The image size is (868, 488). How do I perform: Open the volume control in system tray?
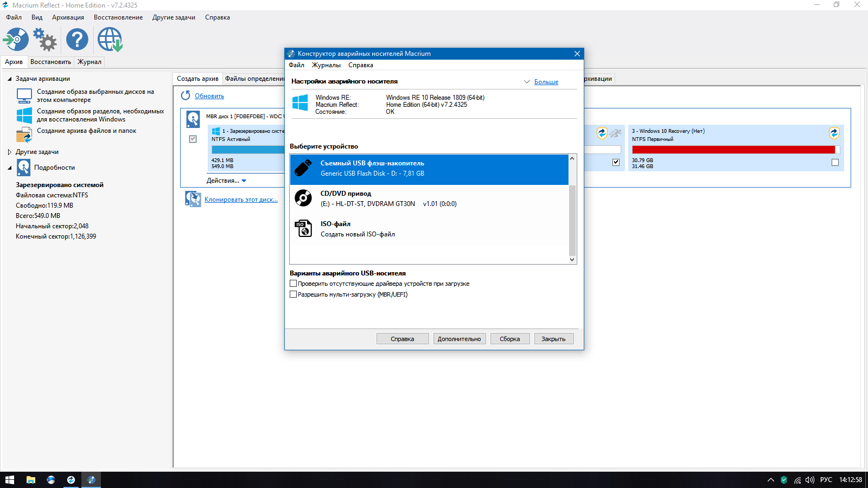[x=810, y=480]
